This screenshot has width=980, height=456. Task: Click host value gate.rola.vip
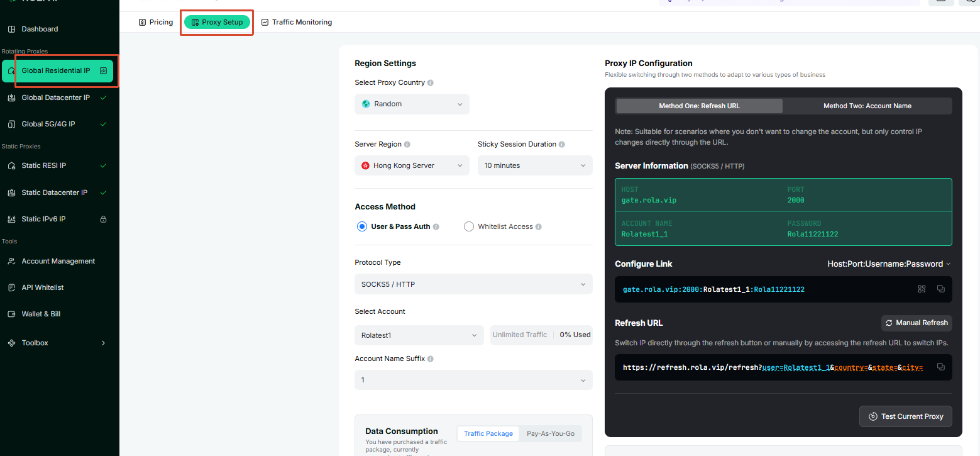coord(649,200)
